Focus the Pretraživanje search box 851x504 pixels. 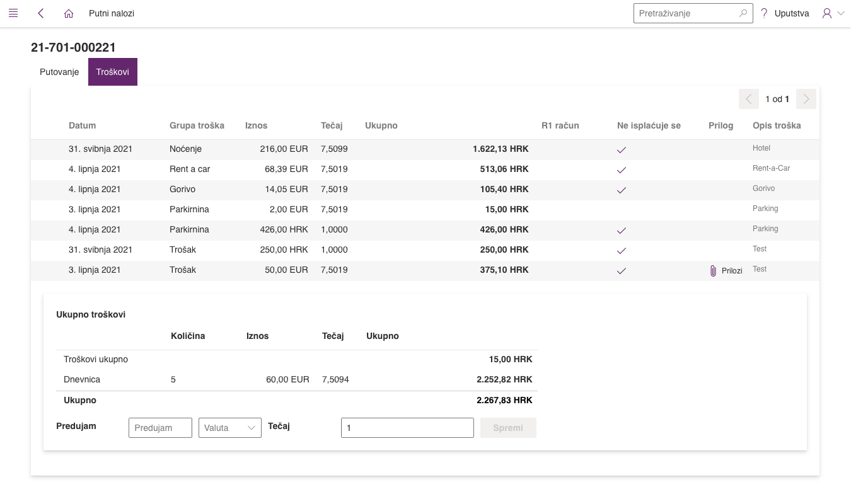point(686,13)
